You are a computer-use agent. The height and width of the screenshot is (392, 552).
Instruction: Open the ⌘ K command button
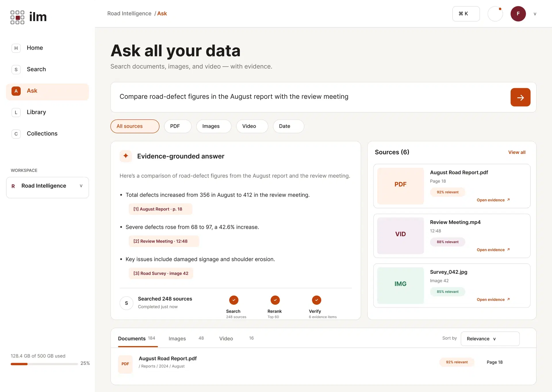pyautogui.click(x=466, y=14)
